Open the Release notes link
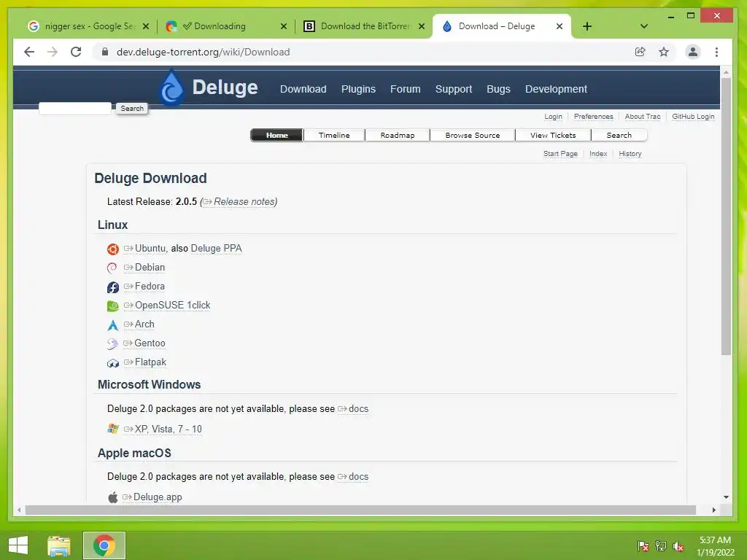 pos(239,202)
